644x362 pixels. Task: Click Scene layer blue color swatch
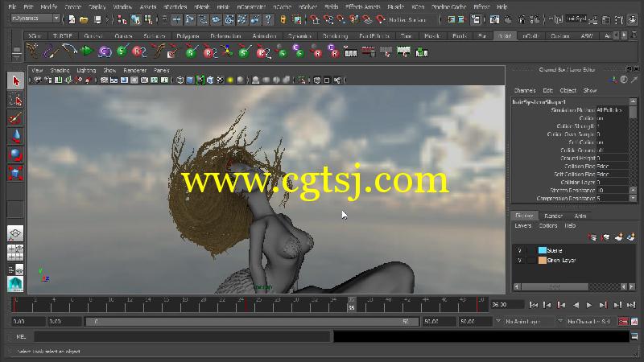[542, 250]
